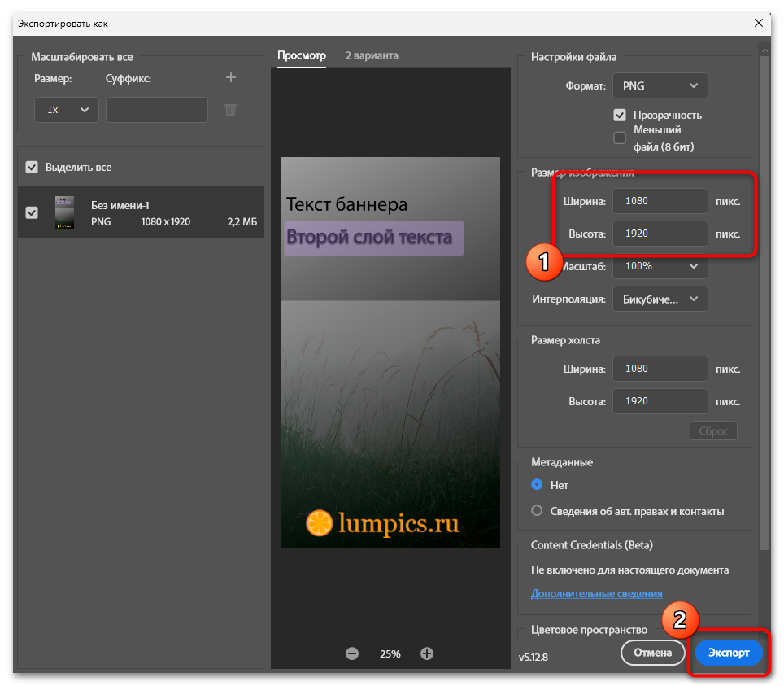Open the Формат PNG dropdown

point(660,85)
